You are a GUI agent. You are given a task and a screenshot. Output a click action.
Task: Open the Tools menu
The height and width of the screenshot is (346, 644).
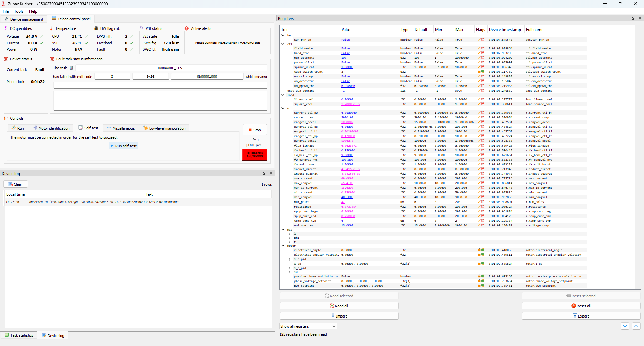tap(19, 11)
